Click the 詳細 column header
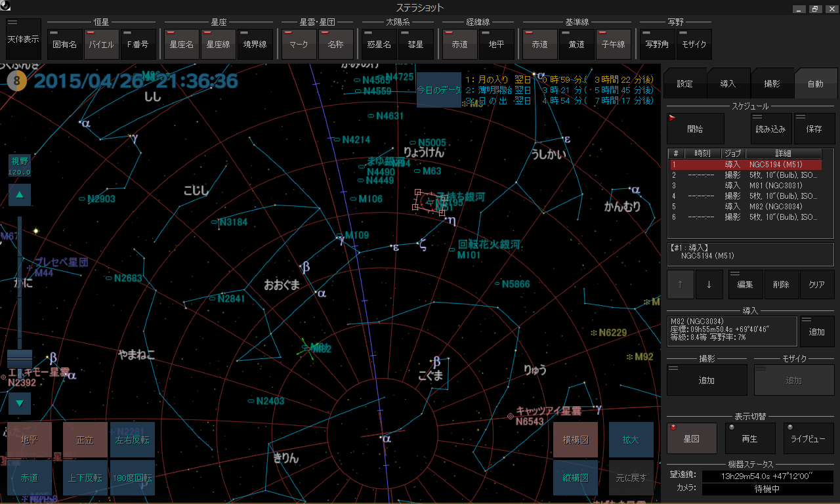Screen dimensions: 840x504 click(783, 154)
